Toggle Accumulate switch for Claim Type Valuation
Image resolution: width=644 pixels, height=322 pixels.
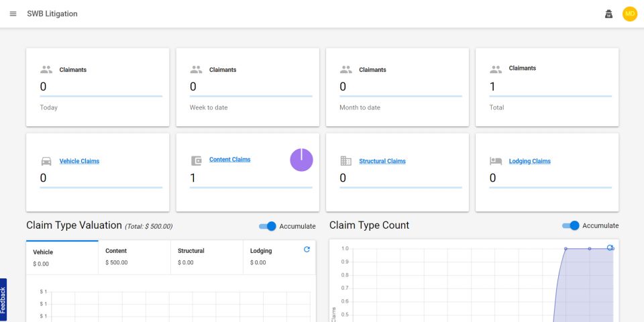tap(268, 226)
